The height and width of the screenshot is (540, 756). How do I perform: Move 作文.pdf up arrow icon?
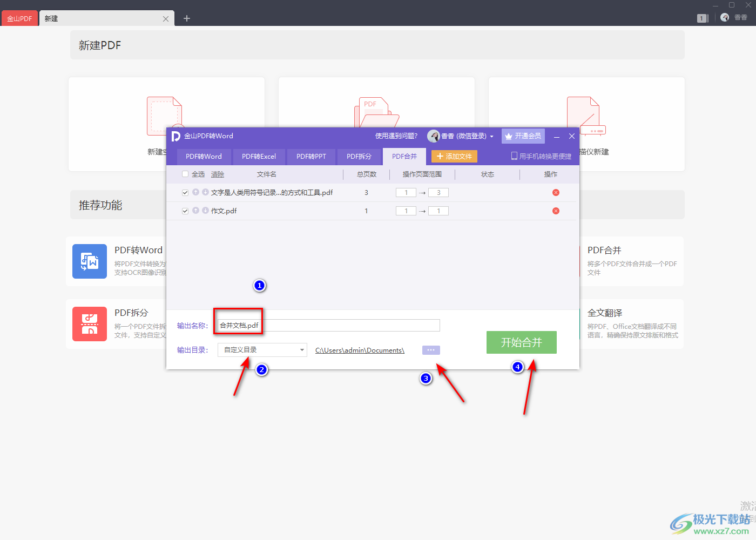pyautogui.click(x=196, y=211)
